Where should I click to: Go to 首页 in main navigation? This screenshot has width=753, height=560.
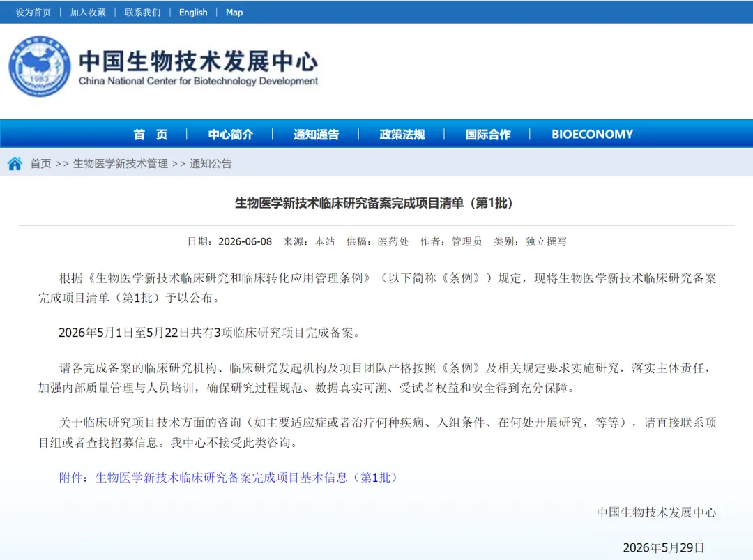(151, 135)
